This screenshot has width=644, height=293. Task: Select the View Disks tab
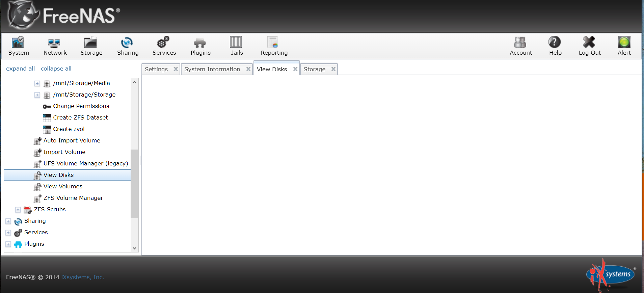click(x=272, y=69)
